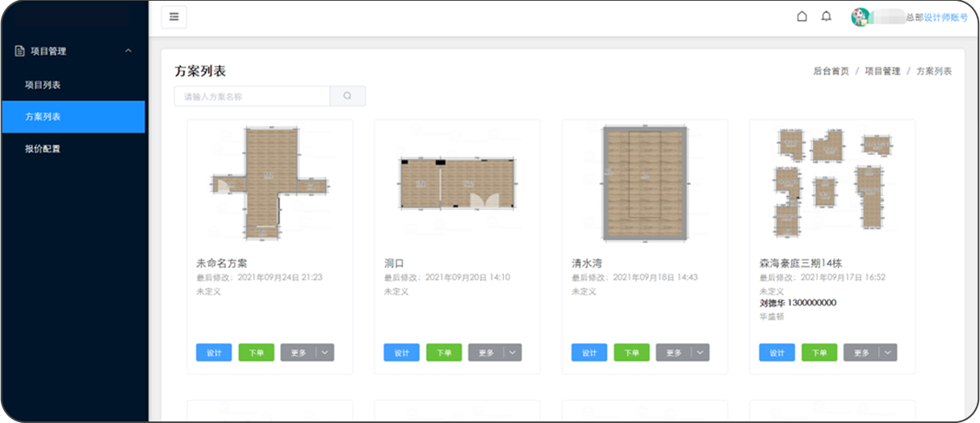980x423 pixels.
Task: Toggle the sidebar with hamburger menu icon
Action: [174, 17]
